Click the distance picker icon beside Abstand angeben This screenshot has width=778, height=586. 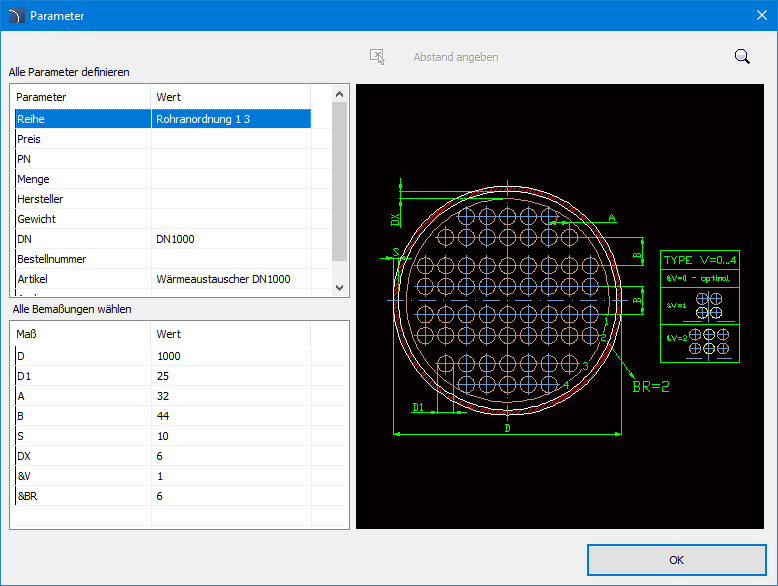click(x=377, y=57)
